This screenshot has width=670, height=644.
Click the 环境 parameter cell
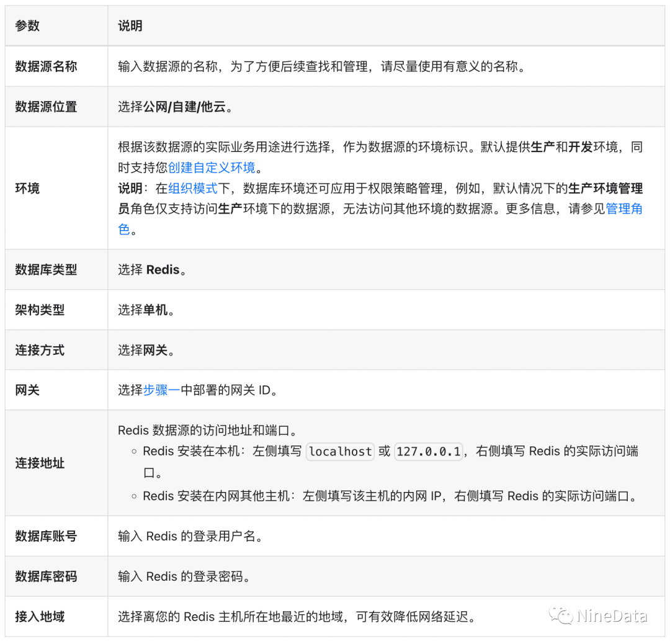(x=27, y=188)
